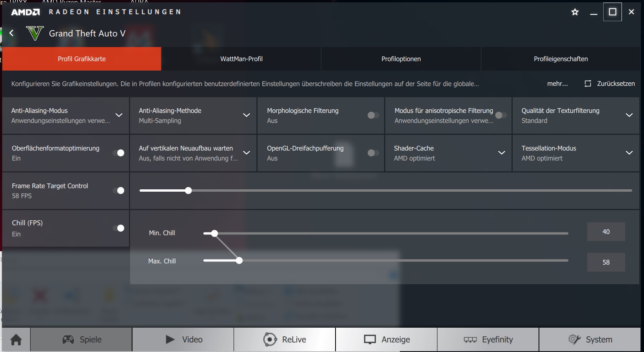Toggle Morphologische Filterung switch
644x352 pixels.
pos(374,115)
